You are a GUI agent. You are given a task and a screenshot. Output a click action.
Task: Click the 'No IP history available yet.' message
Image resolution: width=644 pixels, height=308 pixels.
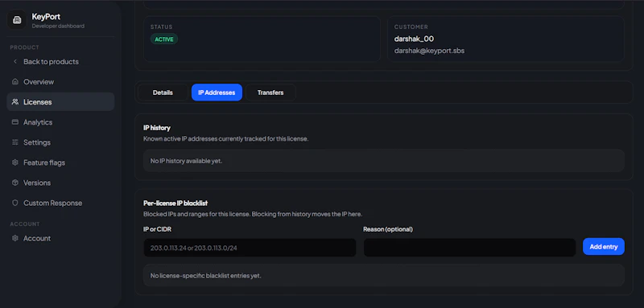(x=186, y=161)
